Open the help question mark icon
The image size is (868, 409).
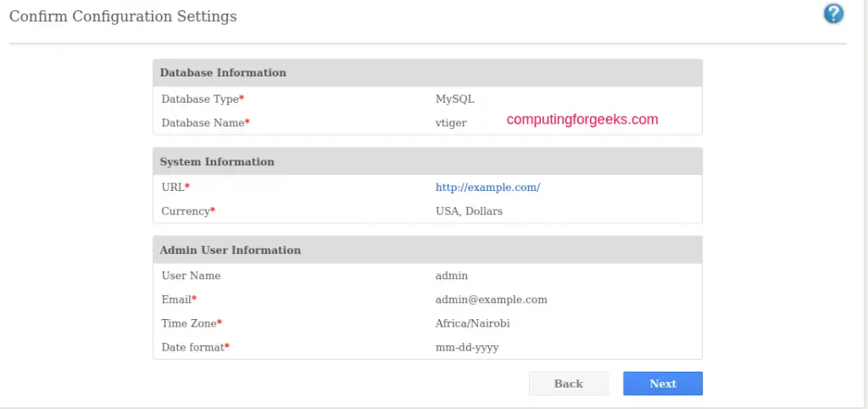[833, 14]
